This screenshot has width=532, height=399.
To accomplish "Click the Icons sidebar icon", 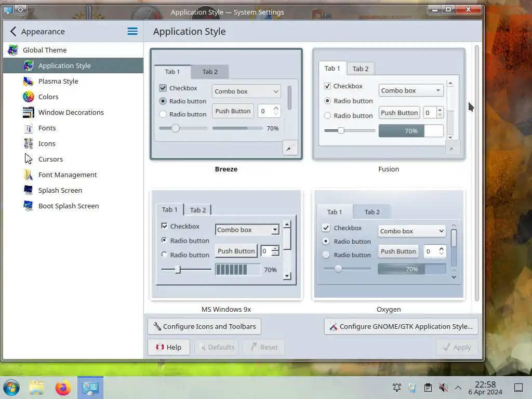I will [29, 143].
